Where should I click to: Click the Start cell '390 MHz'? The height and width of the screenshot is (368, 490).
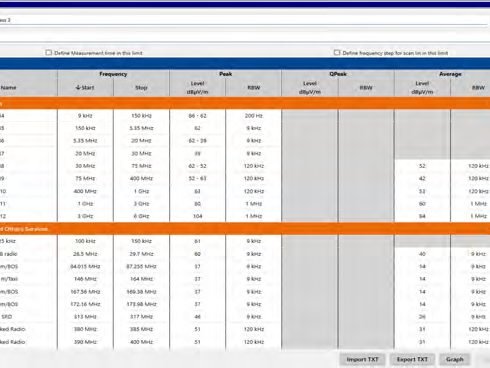click(x=85, y=342)
